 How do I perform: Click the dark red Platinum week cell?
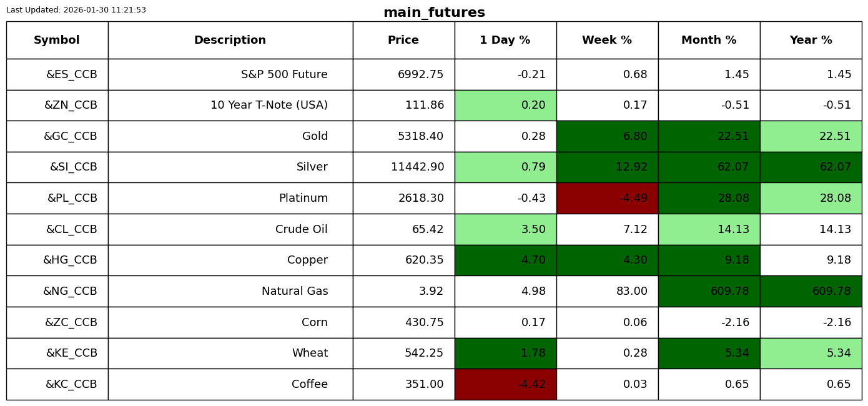click(607, 199)
